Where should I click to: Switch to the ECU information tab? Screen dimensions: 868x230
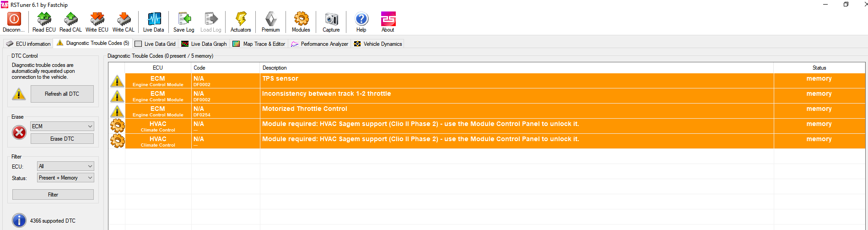click(x=28, y=44)
